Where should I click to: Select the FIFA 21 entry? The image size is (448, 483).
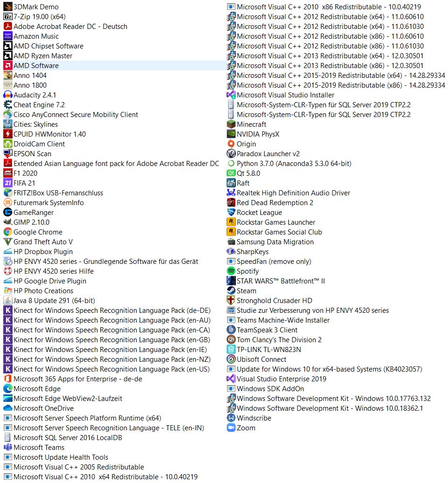pos(26,183)
